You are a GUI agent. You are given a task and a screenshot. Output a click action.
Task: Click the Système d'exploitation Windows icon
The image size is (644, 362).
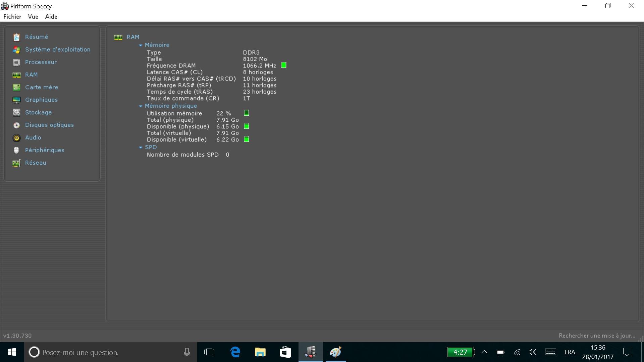pyautogui.click(x=16, y=50)
